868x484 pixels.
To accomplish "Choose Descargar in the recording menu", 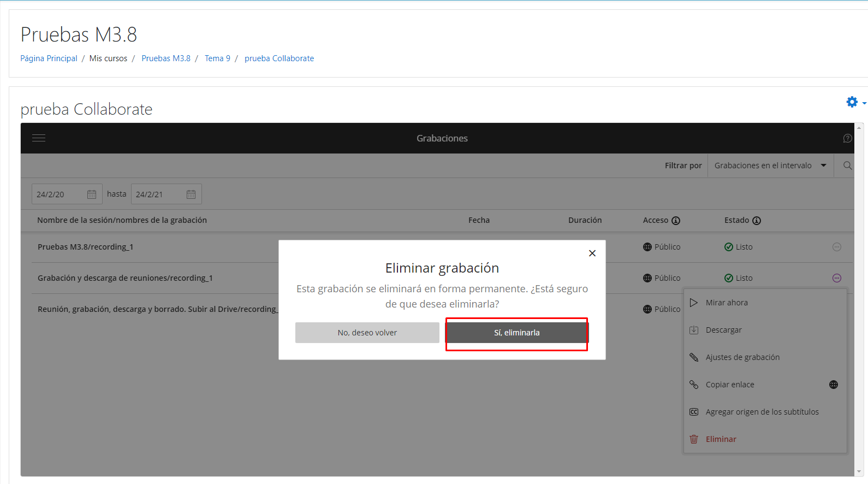I will (723, 330).
